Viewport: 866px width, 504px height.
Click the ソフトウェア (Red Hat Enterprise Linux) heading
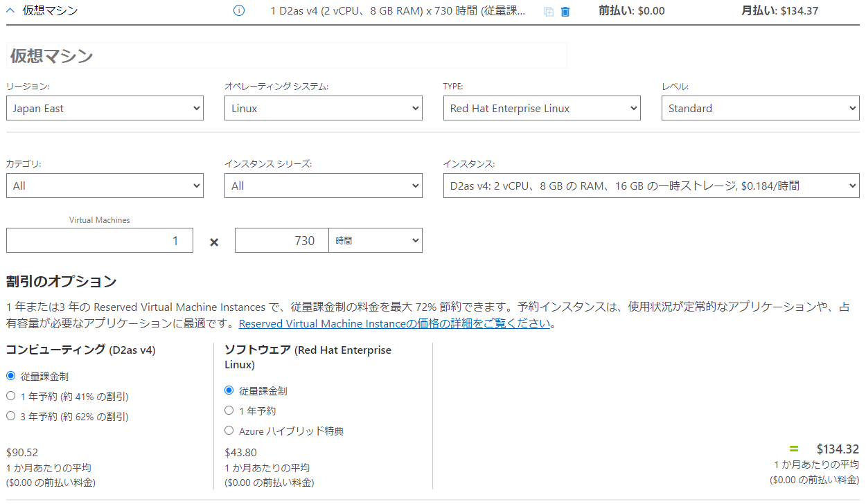pyautogui.click(x=308, y=357)
